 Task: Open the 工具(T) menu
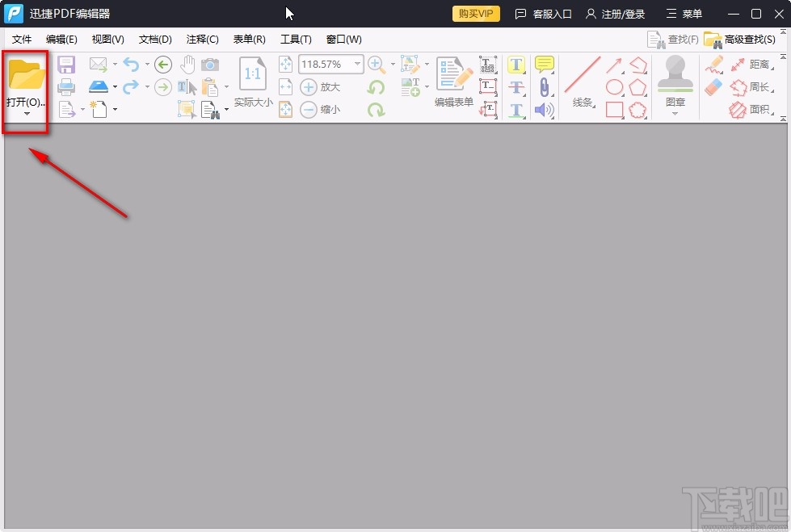[296, 38]
